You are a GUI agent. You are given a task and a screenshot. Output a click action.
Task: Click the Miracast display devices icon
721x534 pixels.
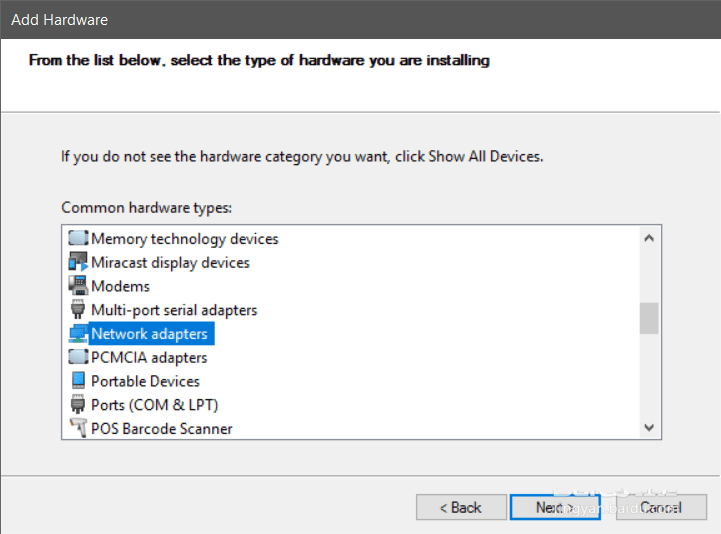(77, 263)
